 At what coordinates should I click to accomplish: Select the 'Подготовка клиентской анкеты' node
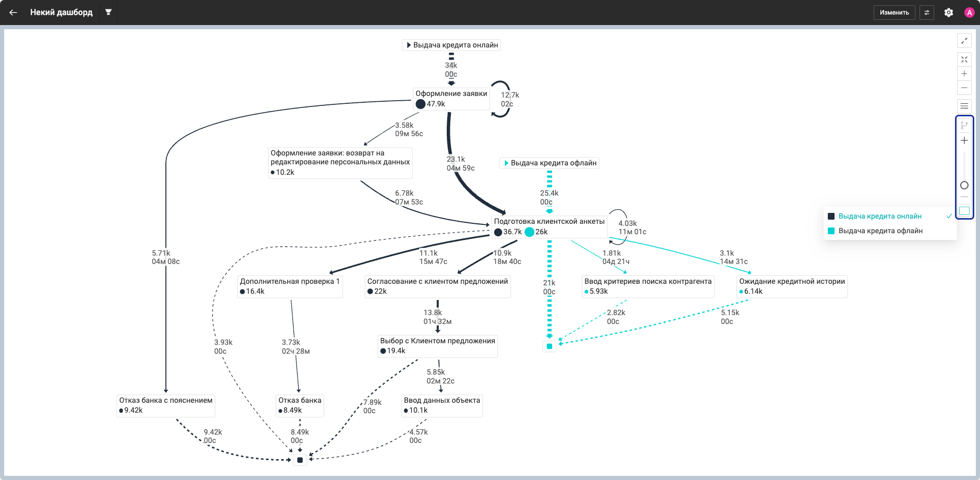tap(549, 226)
